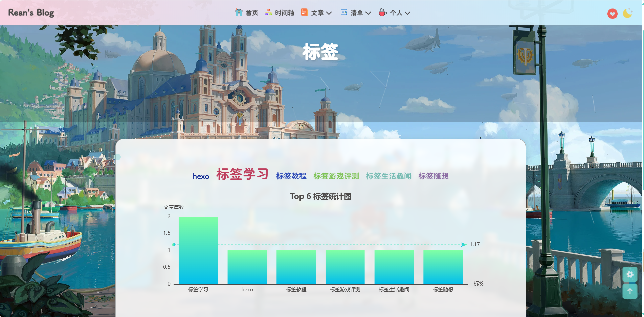The height and width of the screenshot is (317, 644).
Task: Click the 标签教程 bar in chart
Action: coord(296,267)
